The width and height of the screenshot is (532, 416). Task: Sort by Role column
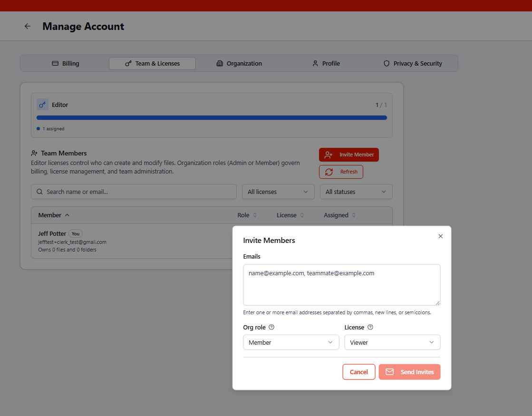coord(247,215)
